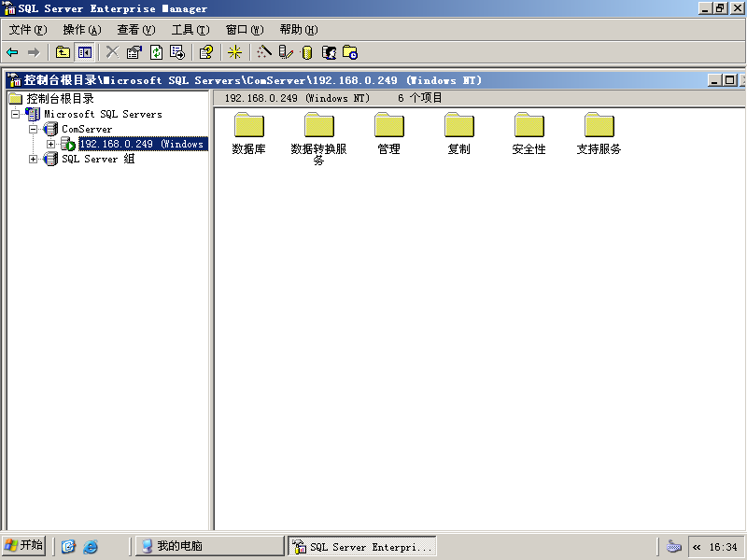Click the SQL Server Enterprise Manager taskbar button
747x560 pixels.
coord(362,546)
